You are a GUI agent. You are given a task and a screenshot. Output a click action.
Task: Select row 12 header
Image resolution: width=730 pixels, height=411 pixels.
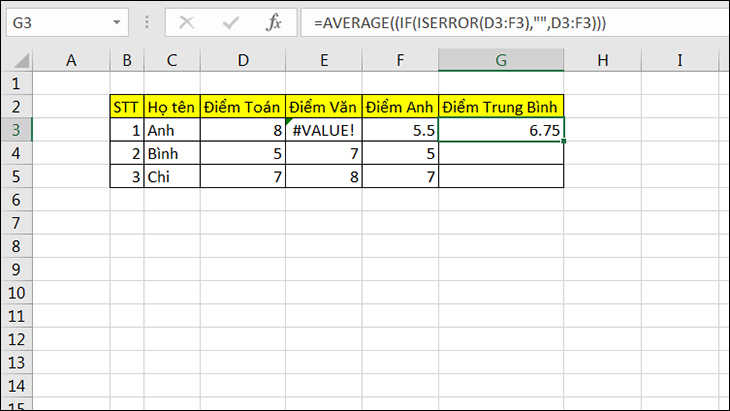pyautogui.click(x=16, y=339)
